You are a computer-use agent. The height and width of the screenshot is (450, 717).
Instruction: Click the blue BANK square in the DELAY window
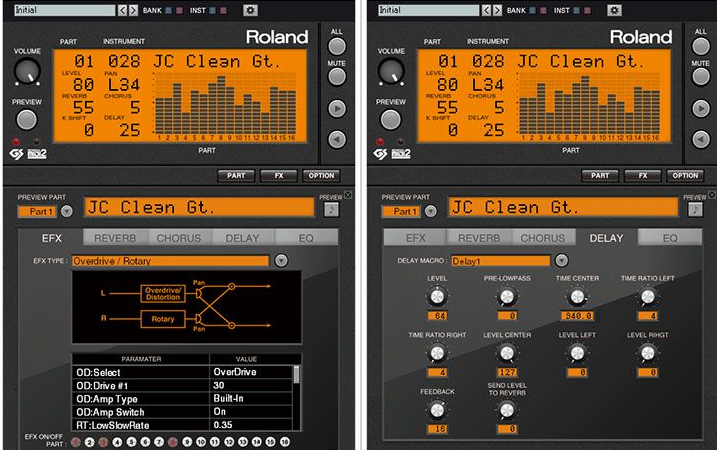click(533, 10)
